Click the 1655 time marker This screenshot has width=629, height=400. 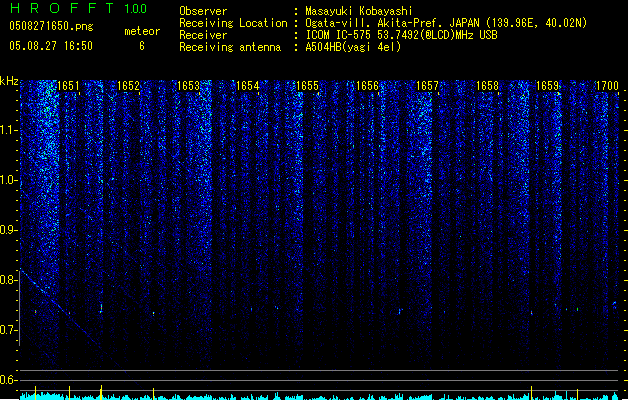[x=307, y=86]
